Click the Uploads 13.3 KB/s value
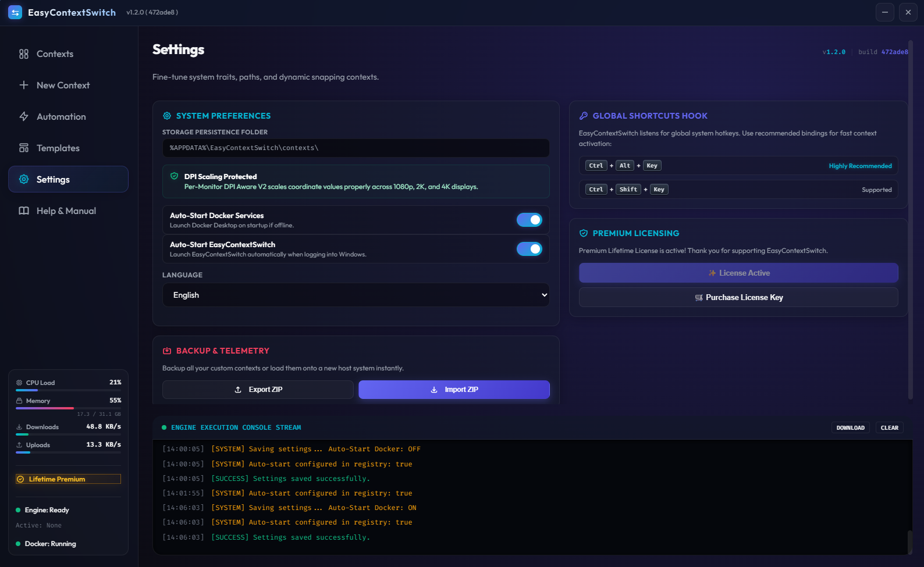 (x=104, y=444)
